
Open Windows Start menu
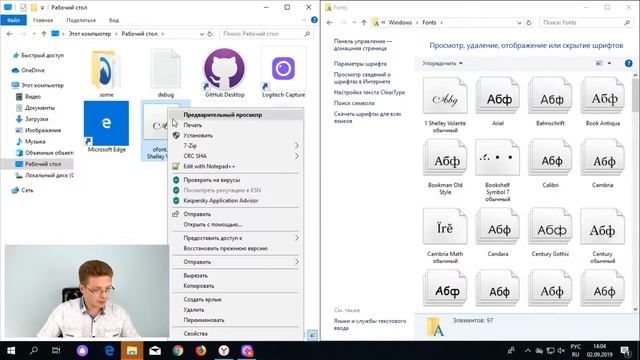(x=11, y=351)
